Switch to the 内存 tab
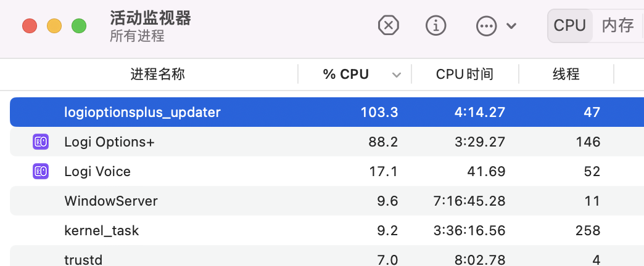Screen dimensions: 644x266 [x=617, y=25]
